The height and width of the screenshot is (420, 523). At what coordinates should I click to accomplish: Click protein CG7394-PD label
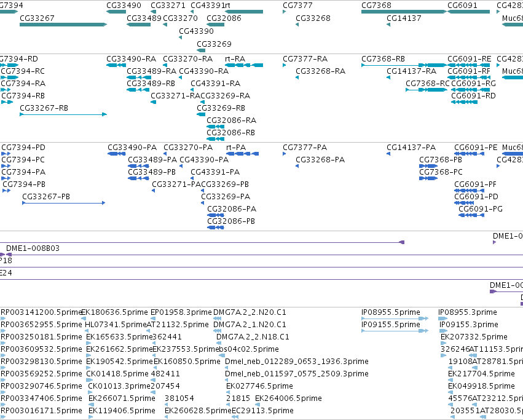click(23, 148)
